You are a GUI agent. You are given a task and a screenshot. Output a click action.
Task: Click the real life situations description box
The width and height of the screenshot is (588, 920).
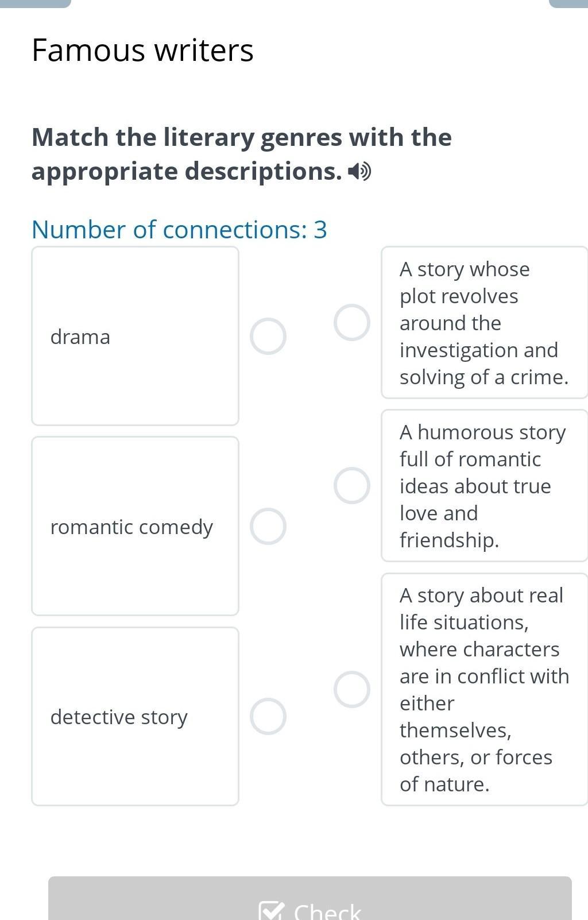click(x=484, y=690)
